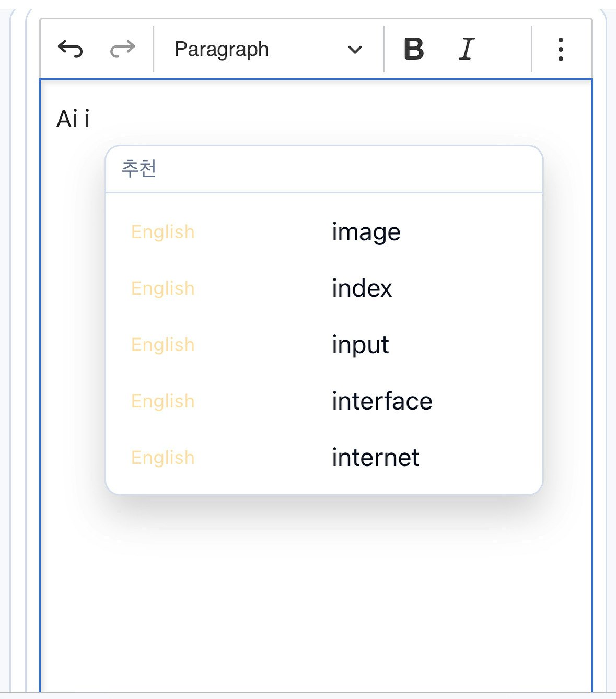Choose the input autocomplete suggestion
This screenshot has width=616, height=699.
coord(361,344)
